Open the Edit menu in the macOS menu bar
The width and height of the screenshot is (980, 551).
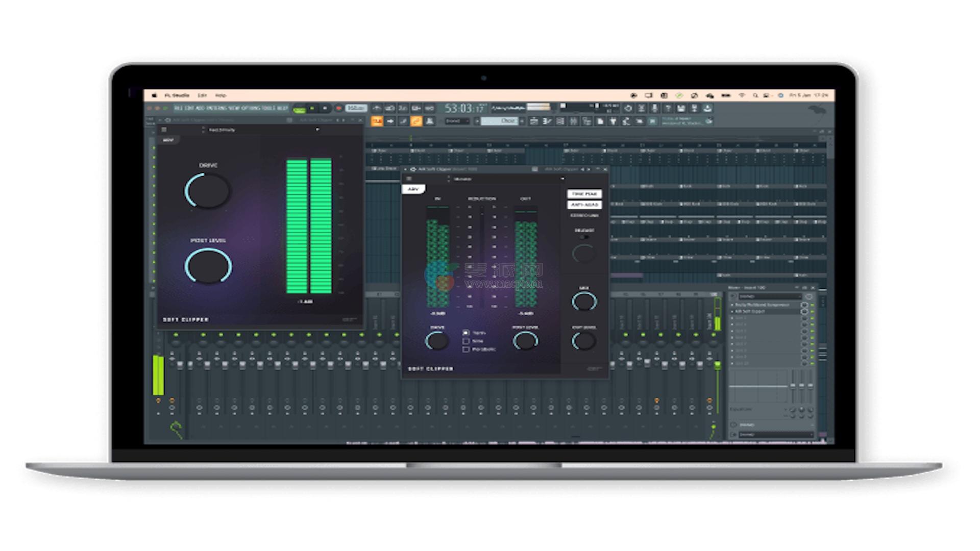(202, 95)
